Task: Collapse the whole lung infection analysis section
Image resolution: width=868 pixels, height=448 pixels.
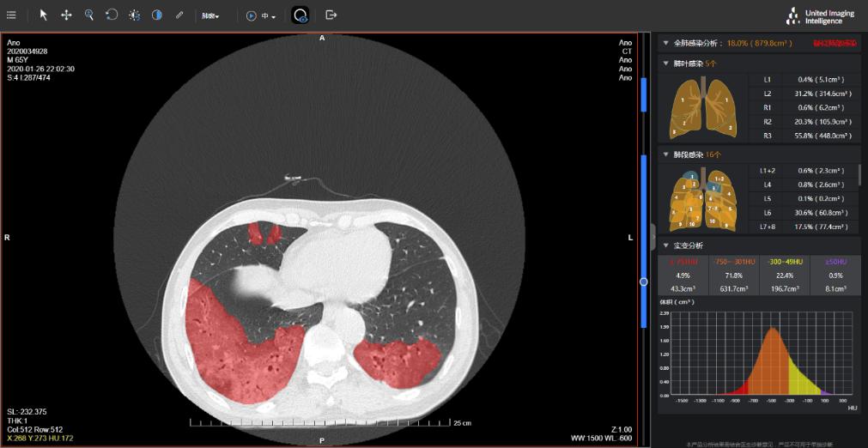Action: coord(666,42)
